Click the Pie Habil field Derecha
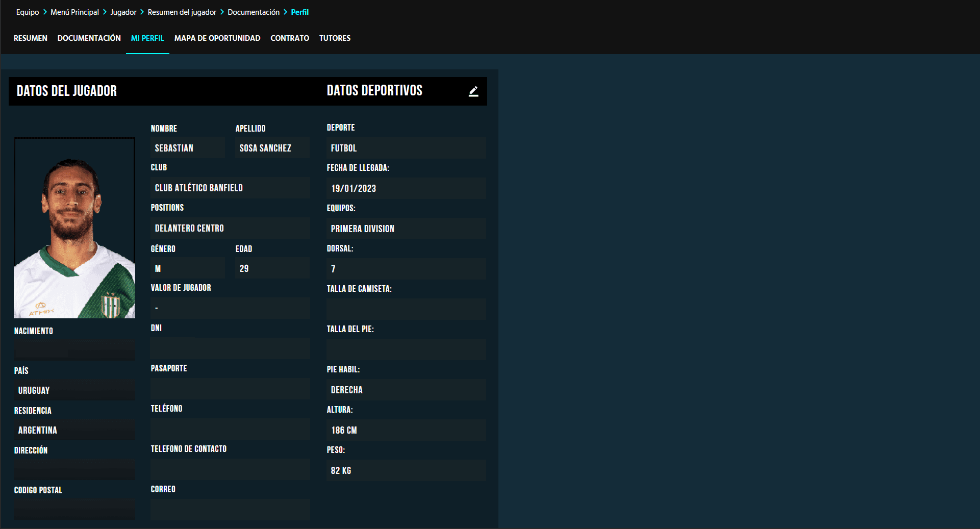The height and width of the screenshot is (529, 980). coord(406,390)
